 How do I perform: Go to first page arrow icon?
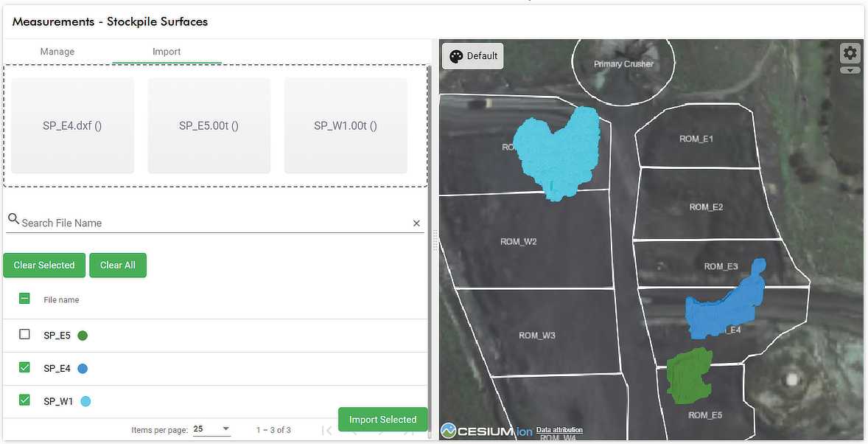click(327, 430)
